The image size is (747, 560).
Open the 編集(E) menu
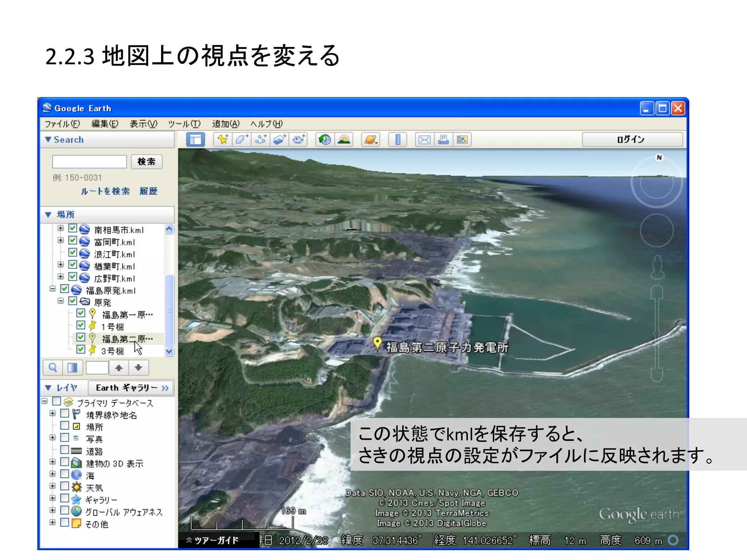coord(105,124)
